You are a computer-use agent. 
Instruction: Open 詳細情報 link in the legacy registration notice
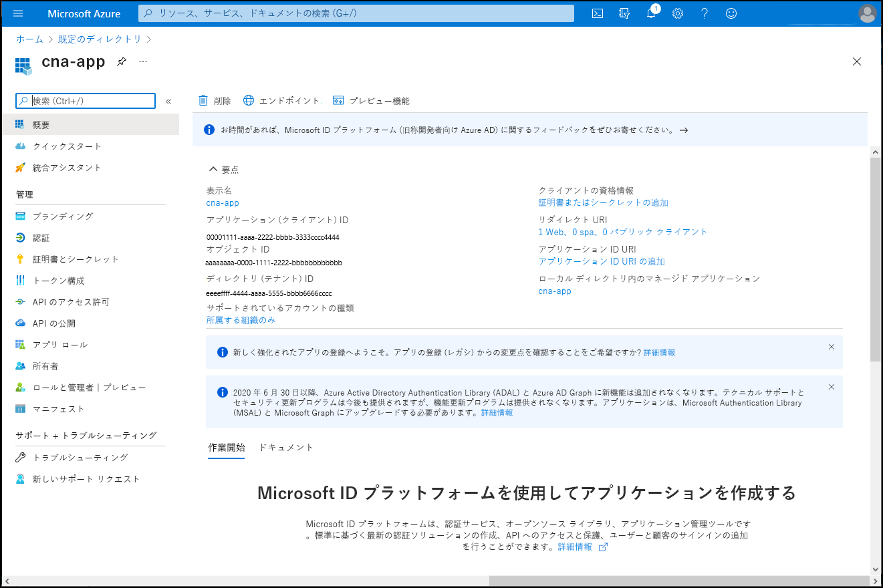coord(659,352)
